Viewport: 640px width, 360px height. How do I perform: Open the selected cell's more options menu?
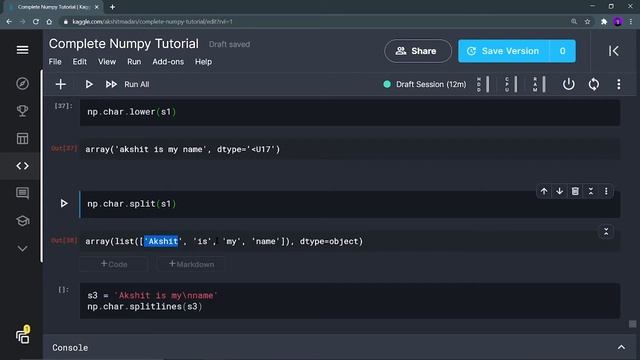point(606,191)
